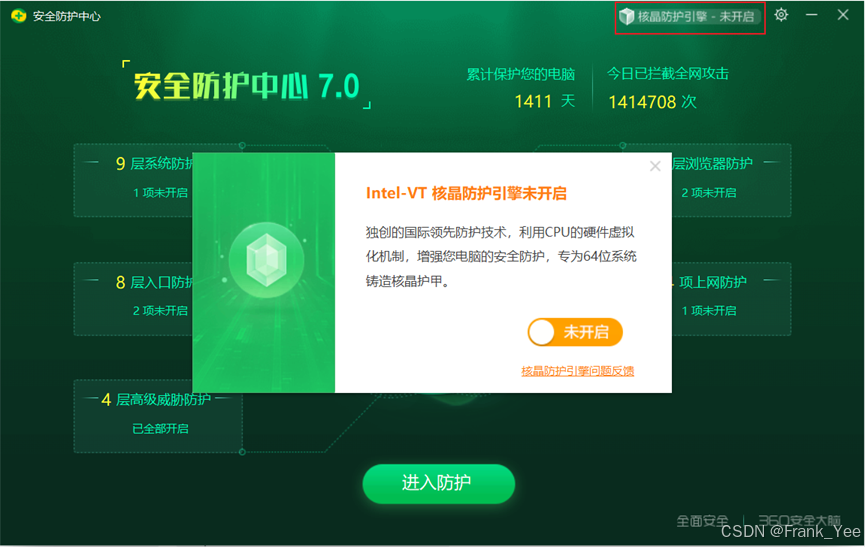The image size is (865, 547).
Task: Toggle the 未开启 switch on
Action: click(x=575, y=332)
